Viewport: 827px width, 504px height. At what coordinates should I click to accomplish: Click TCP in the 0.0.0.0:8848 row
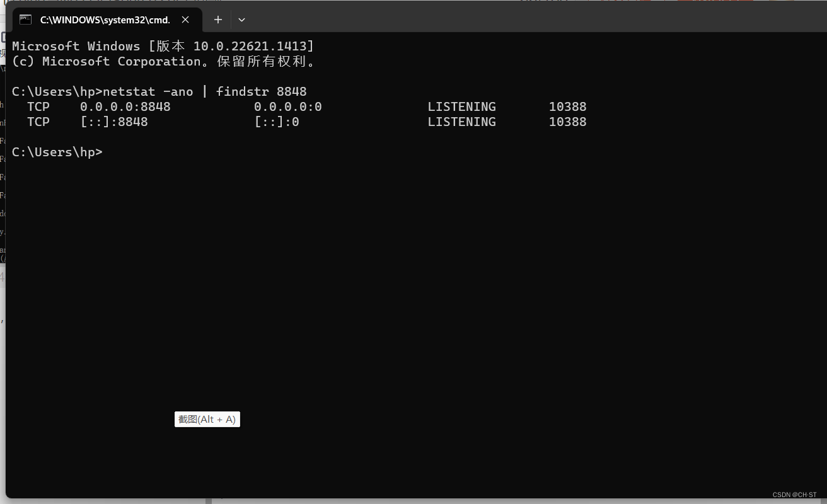click(x=38, y=106)
